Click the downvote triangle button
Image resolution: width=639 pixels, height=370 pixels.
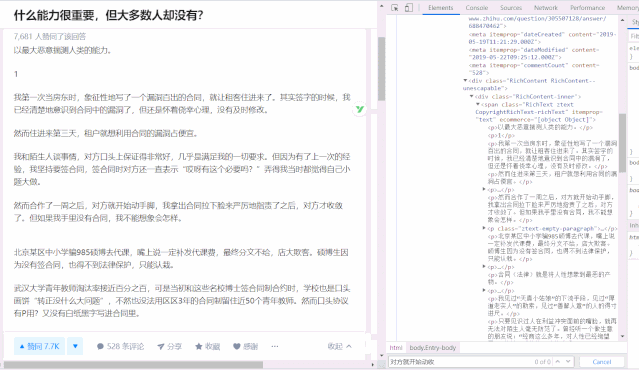[75, 346]
